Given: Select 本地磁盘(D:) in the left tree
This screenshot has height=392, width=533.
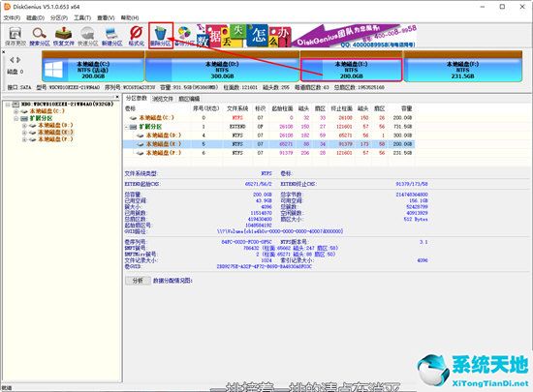Looking at the screenshot, I should 55,125.
